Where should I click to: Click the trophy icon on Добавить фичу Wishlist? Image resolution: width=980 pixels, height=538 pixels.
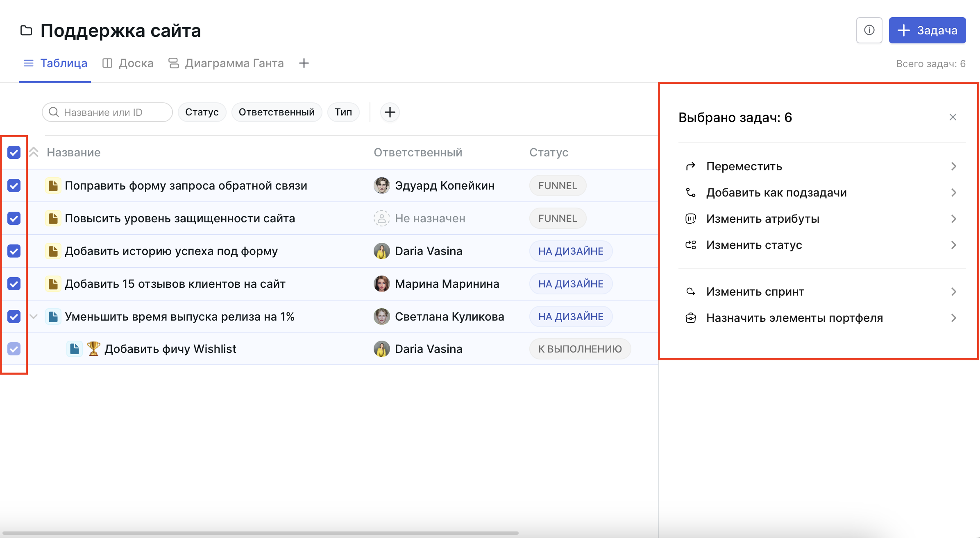coord(93,349)
